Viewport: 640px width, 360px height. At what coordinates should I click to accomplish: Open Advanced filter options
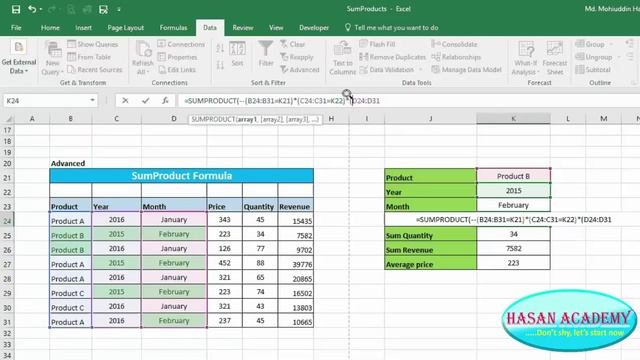click(300, 69)
